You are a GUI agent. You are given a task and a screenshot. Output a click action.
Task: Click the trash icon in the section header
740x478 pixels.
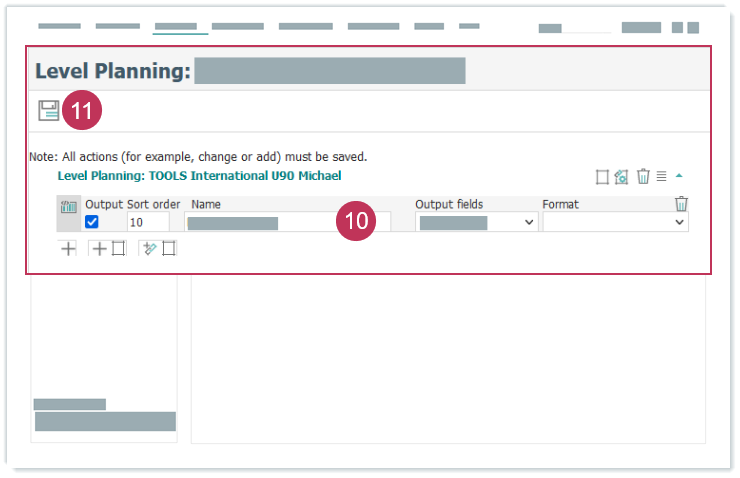643,176
